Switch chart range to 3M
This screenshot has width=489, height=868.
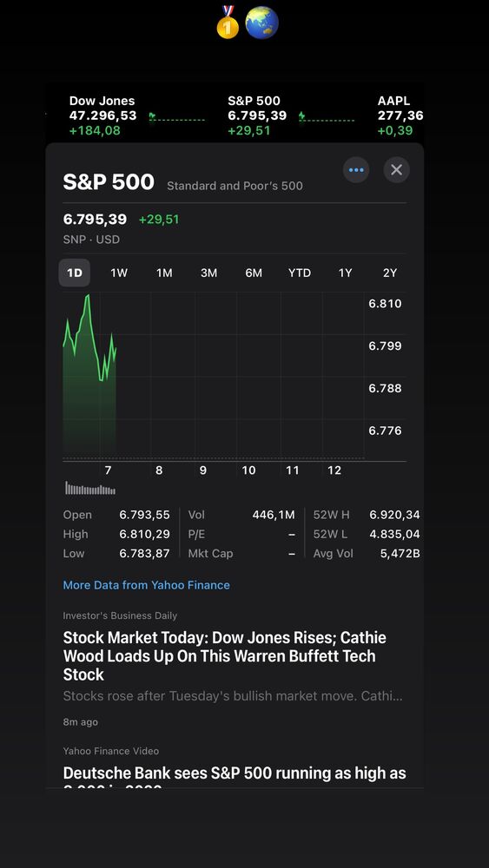(x=208, y=273)
